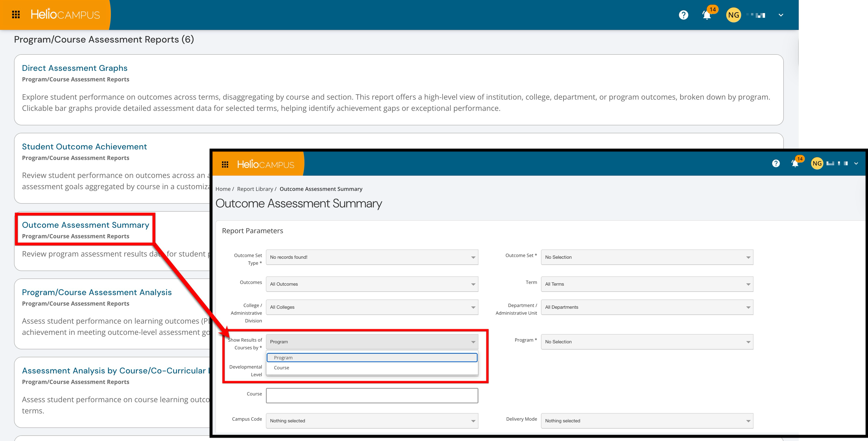The width and height of the screenshot is (868, 441).
Task: Open help from the main page header
Action: (x=683, y=15)
